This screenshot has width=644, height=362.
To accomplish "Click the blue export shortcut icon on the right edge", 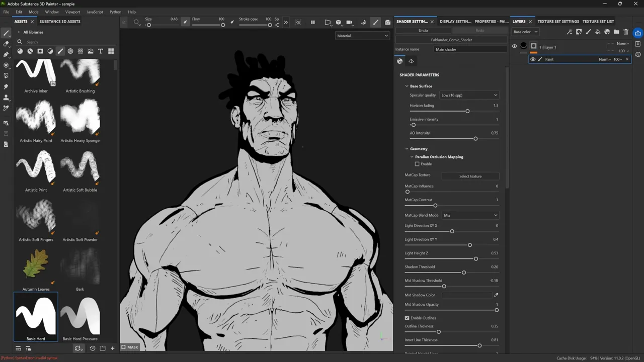I will click(x=637, y=33).
